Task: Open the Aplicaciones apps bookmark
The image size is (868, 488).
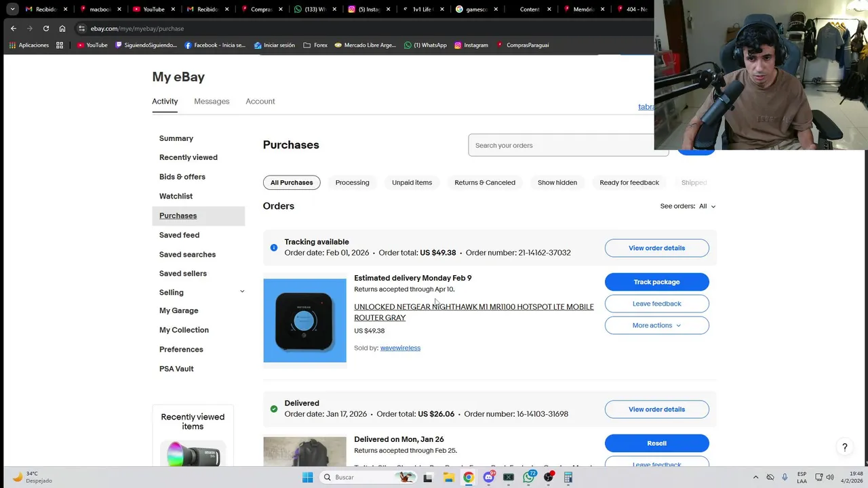Action: [x=29, y=45]
